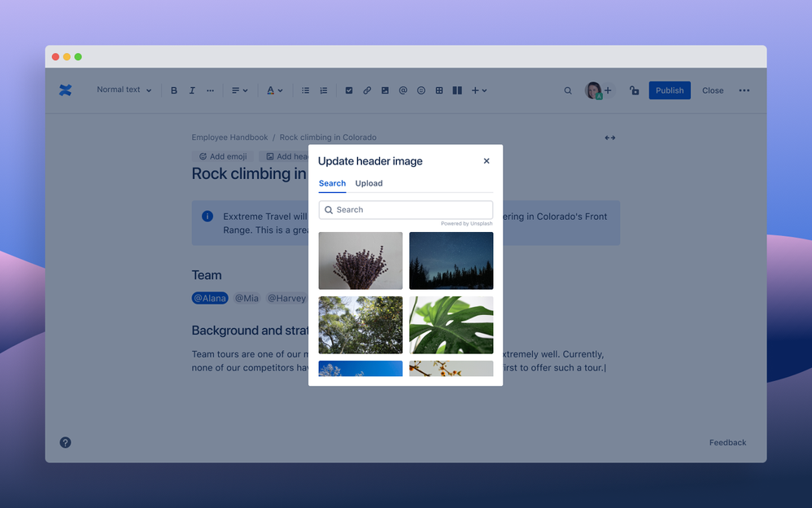Open the more actions menu
The height and width of the screenshot is (508, 812).
click(x=744, y=90)
